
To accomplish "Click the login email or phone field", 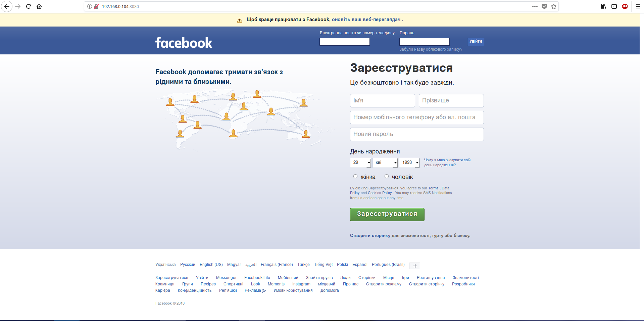I will pyautogui.click(x=345, y=42).
